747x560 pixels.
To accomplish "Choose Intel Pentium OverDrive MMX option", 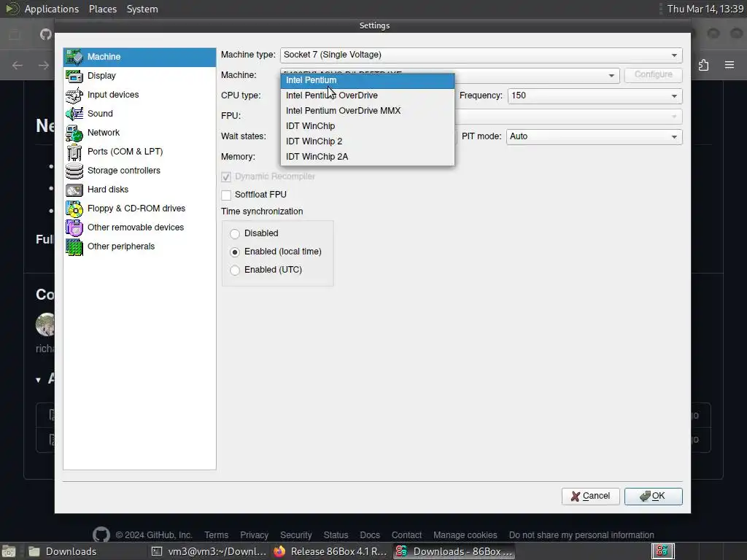I will [368, 111].
